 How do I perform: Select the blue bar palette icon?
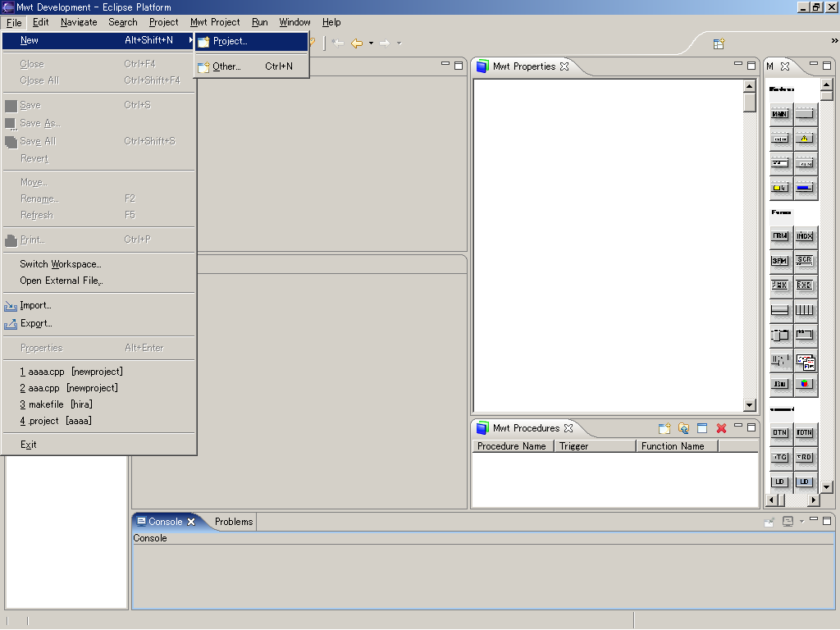[x=804, y=188]
